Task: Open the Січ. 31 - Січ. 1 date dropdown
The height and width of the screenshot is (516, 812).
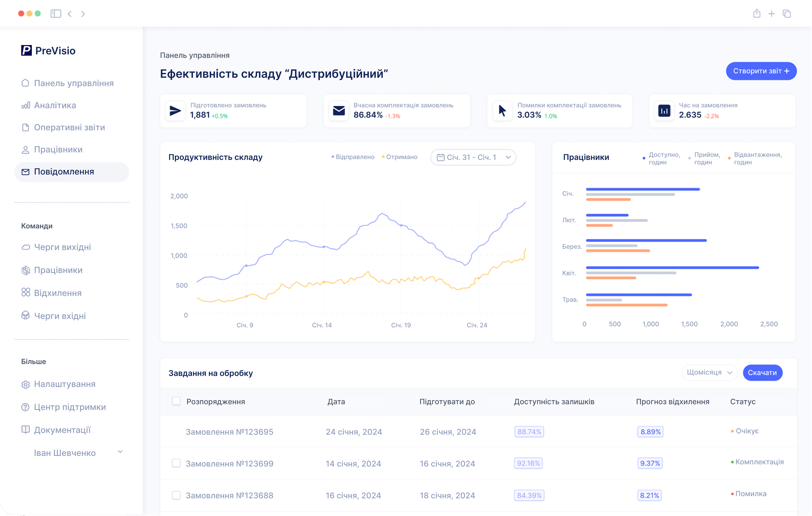Action: pyautogui.click(x=473, y=157)
